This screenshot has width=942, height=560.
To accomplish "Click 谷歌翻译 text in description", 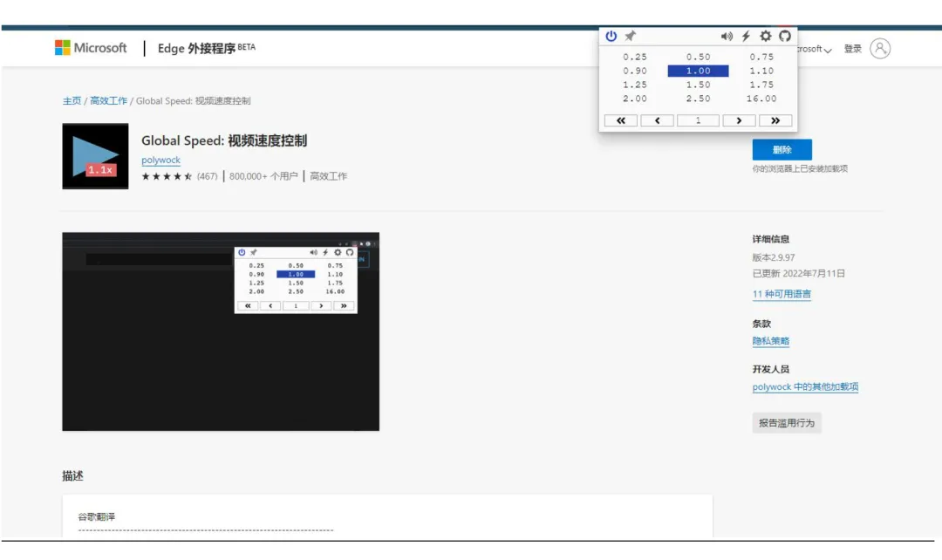I will 96,516.
